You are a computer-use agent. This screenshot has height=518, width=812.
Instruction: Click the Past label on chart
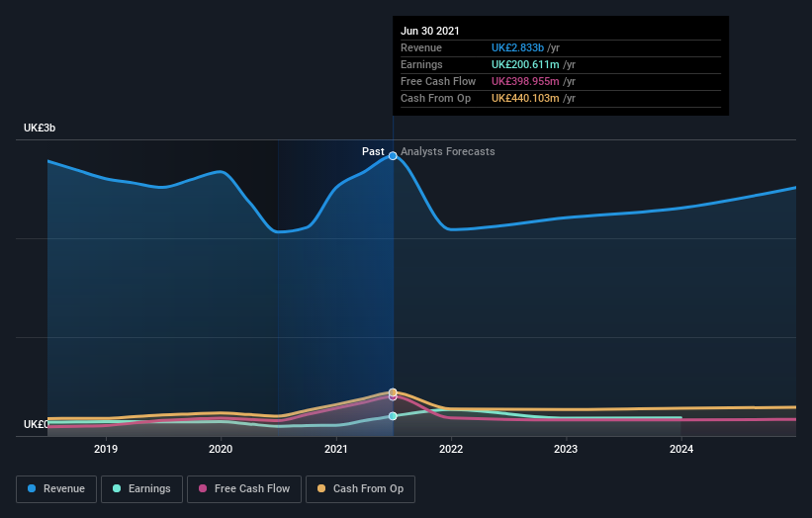click(373, 151)
